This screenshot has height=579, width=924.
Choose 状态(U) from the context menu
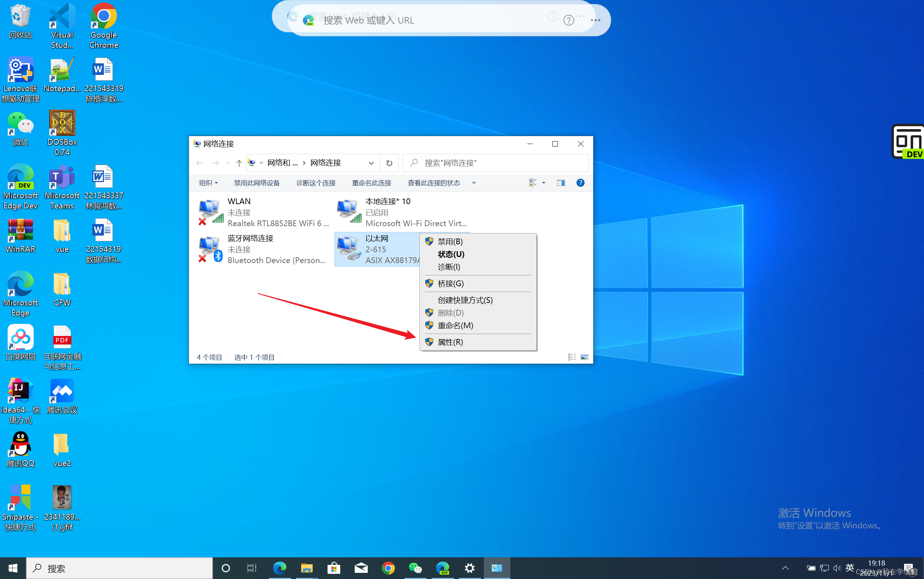tap(478, 254)
